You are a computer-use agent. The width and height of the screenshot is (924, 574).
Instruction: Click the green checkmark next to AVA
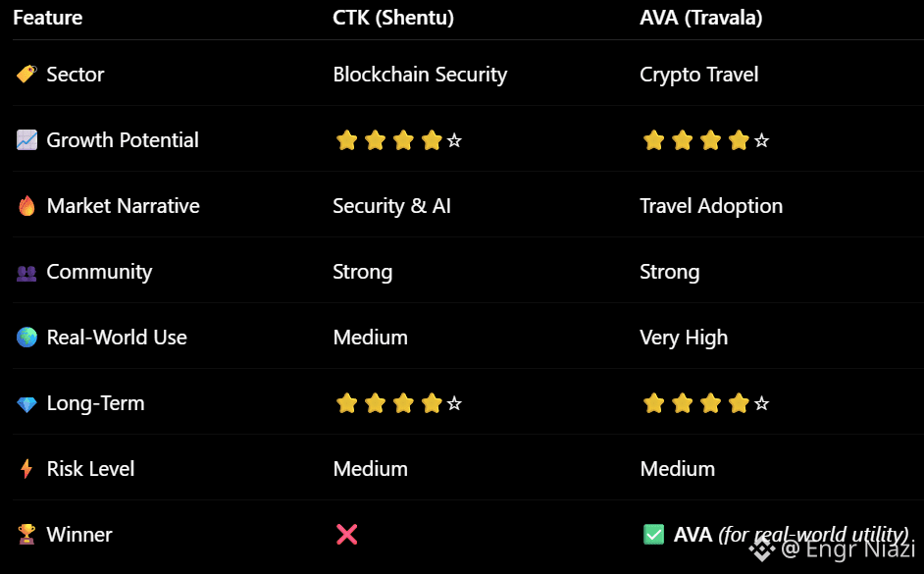(x=653, y=535)
